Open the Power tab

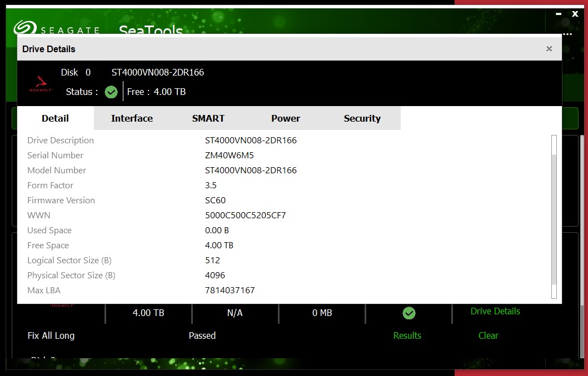pos(286,118)
